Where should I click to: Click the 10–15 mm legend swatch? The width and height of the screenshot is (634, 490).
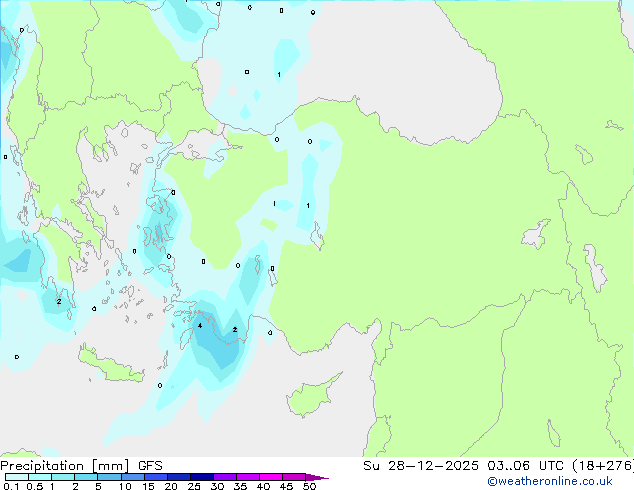click(x=133, y=477)
